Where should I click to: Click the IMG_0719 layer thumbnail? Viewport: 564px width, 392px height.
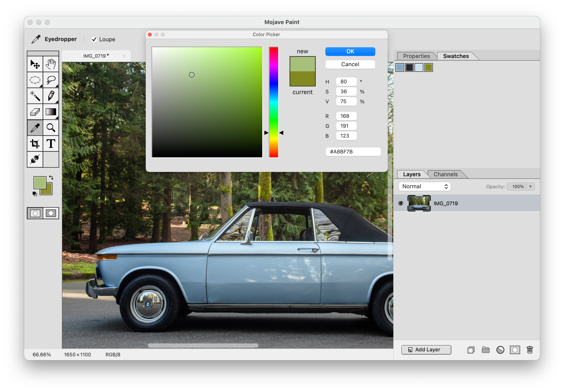[x=419, y=203]
